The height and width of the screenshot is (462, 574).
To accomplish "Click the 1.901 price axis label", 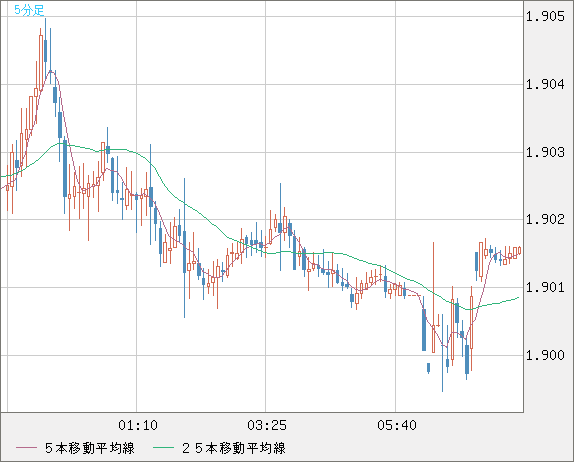I will [545, 287].
